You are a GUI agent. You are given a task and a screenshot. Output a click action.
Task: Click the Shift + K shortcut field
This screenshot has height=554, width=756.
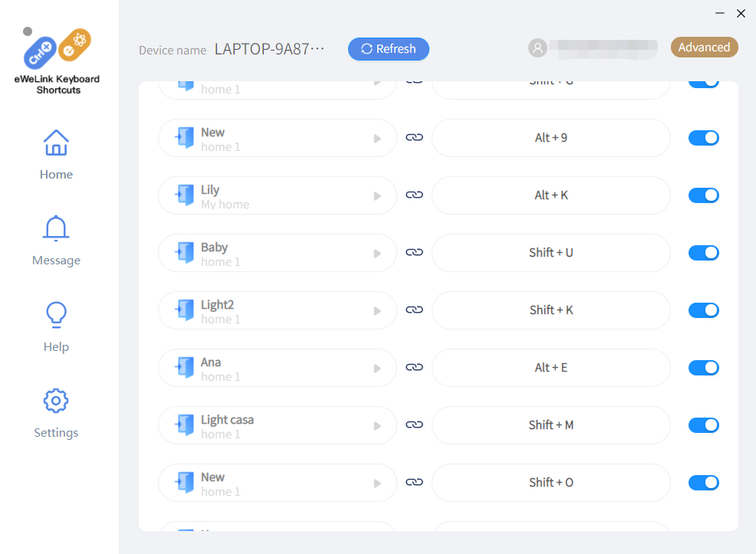tap(551, 310)
